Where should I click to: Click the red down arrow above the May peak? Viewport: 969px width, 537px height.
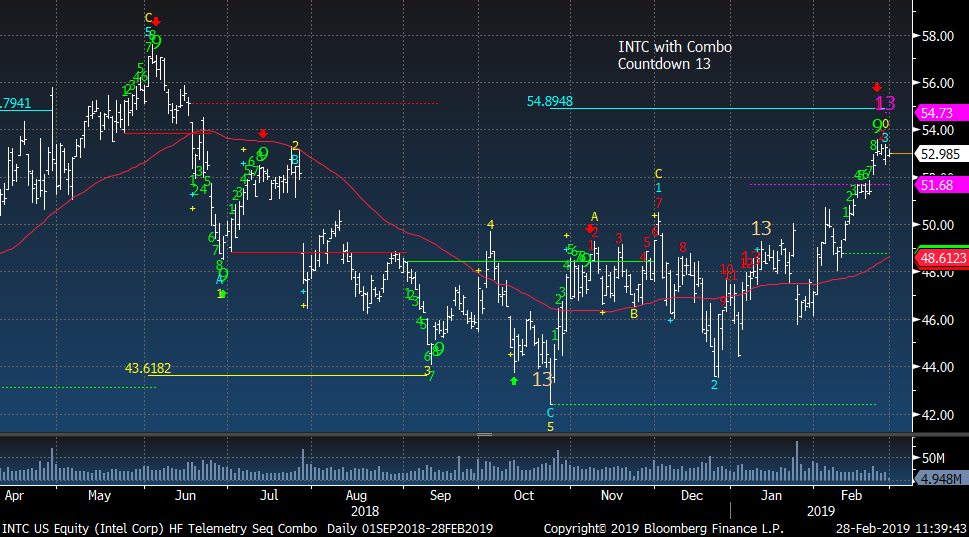tap(156, 22)
